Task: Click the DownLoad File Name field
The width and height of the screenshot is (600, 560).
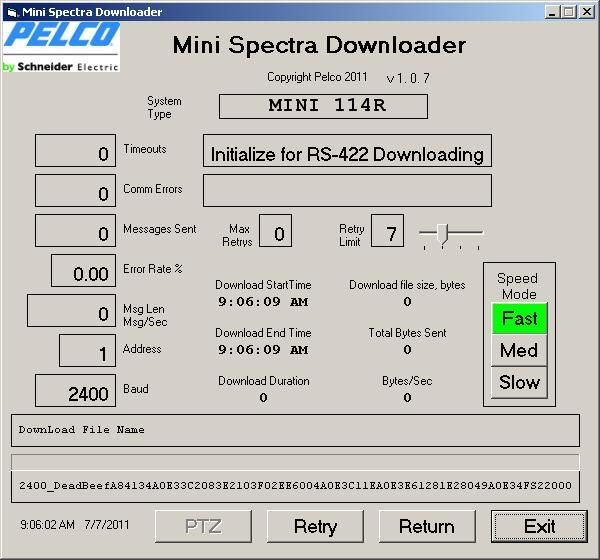Action: tap(295, 430)
